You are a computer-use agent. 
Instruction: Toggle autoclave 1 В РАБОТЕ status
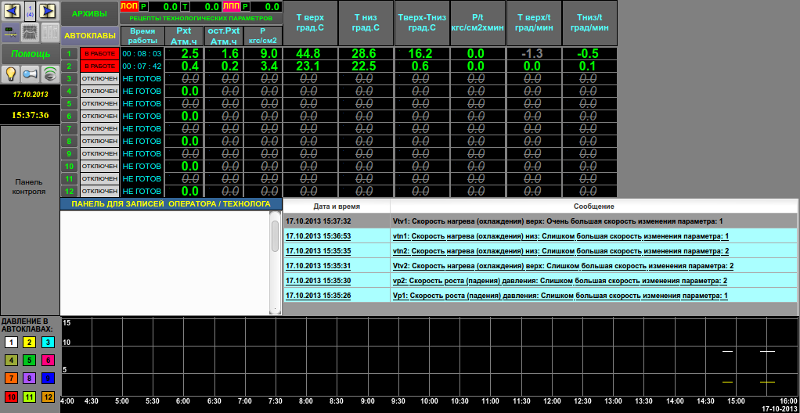tap(99, 53)
